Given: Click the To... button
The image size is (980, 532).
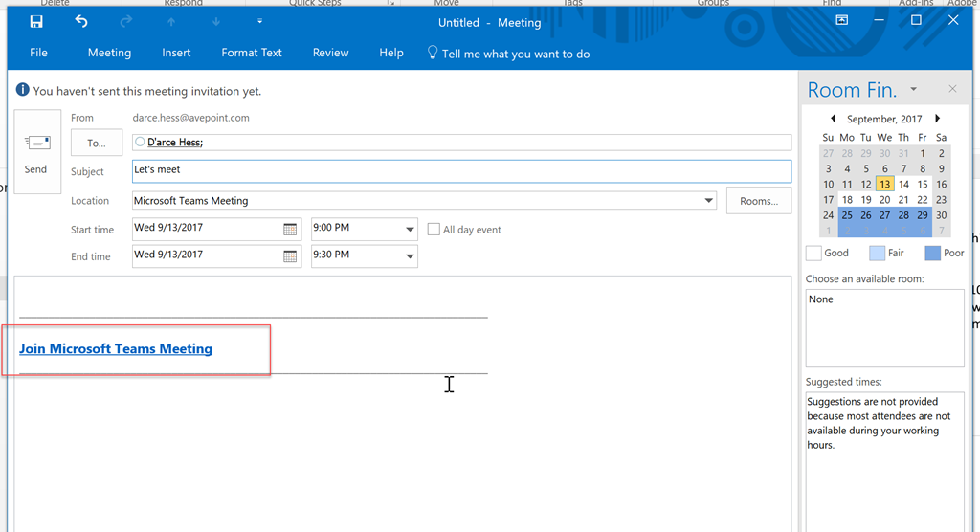Looking at the screenshot, I should coord(97,143).
